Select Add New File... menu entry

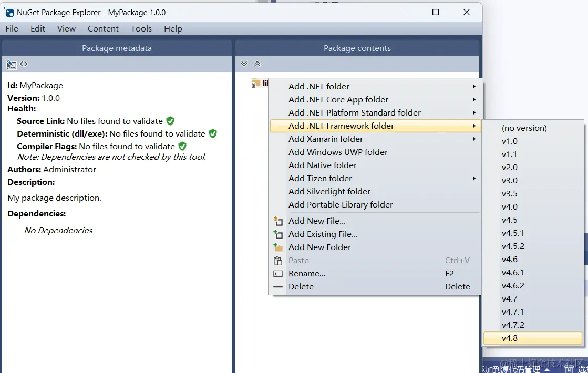(x=375, y=221)
